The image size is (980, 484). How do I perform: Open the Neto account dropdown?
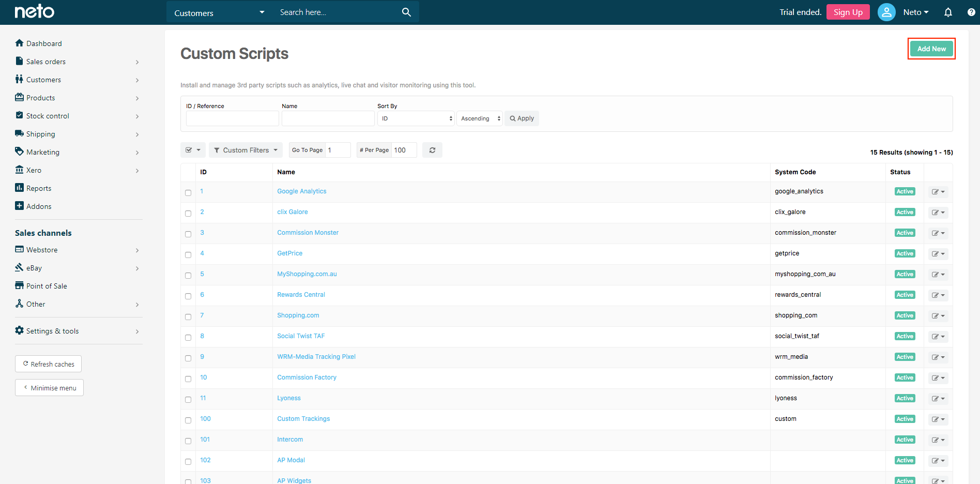916,12
